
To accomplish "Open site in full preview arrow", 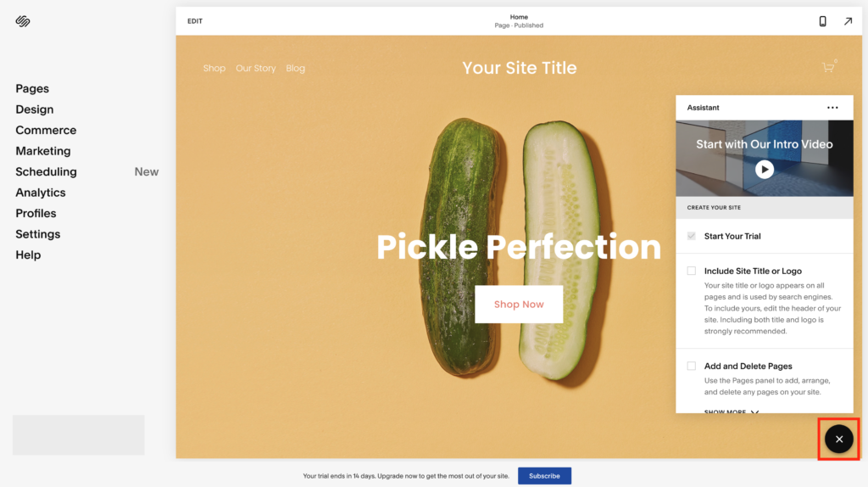I will coord(848,21).
